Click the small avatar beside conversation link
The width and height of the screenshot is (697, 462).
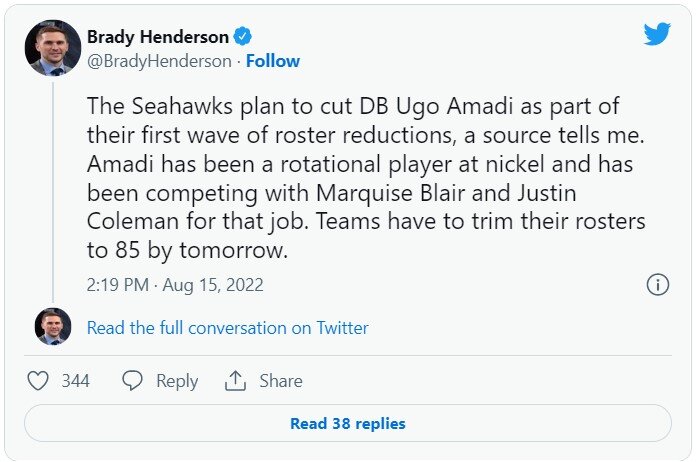[x=52, y=327]
